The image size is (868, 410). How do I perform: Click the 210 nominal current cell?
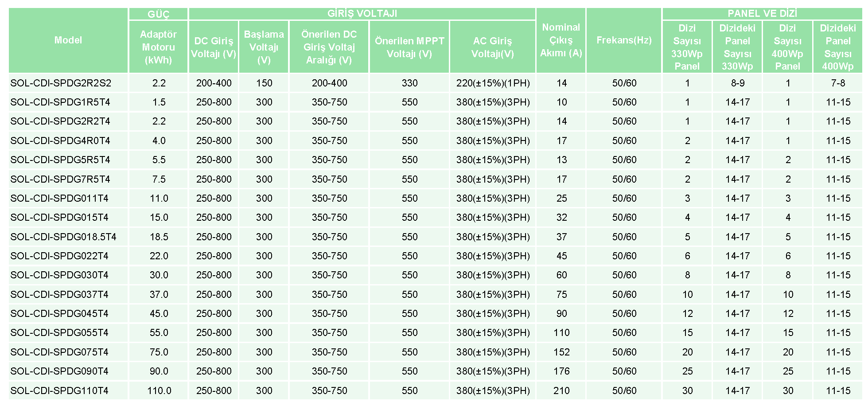click(x=561, y=390)
